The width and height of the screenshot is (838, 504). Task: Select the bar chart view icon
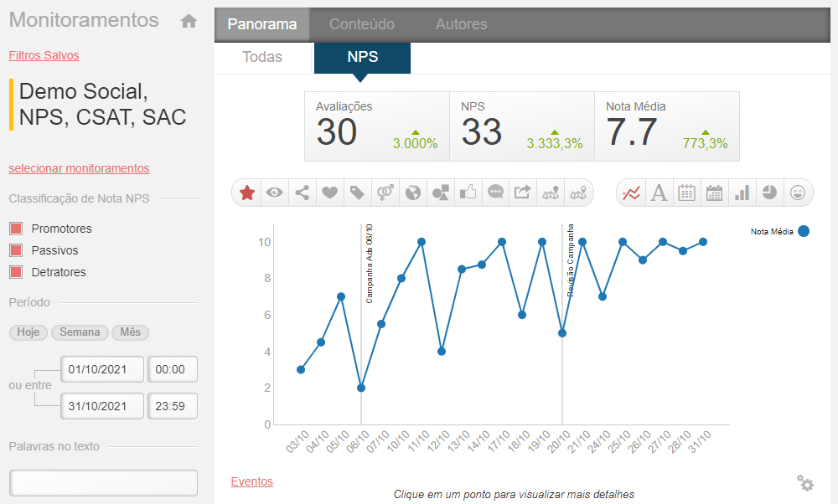[x=742, y=193]
